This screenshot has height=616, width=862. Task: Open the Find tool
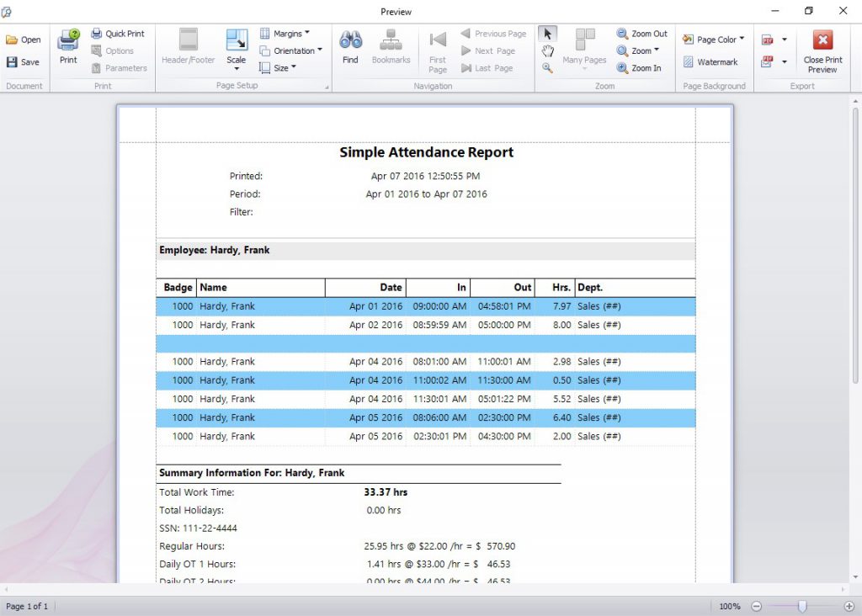click(350, 46)
